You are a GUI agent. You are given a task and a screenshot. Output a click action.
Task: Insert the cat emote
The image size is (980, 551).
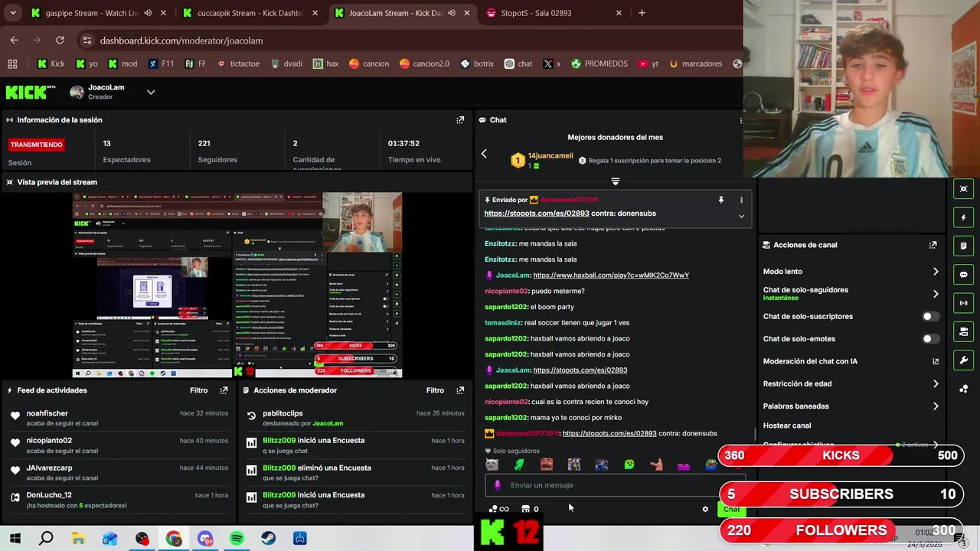[x=492, y=465]
